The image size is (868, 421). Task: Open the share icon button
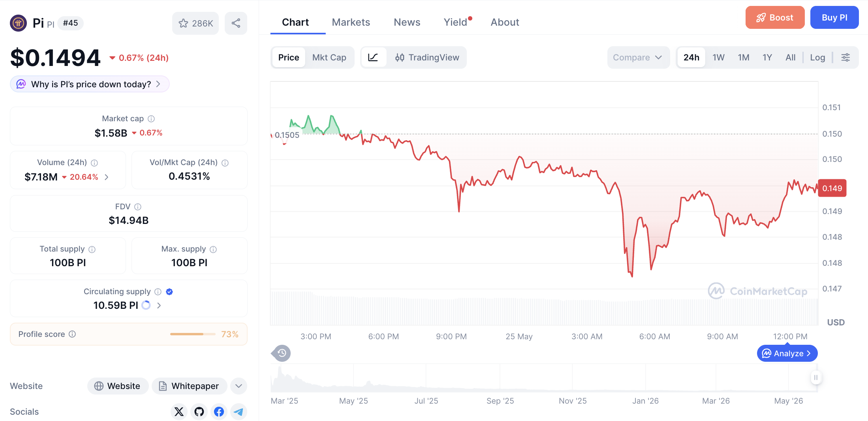point(236,23)
